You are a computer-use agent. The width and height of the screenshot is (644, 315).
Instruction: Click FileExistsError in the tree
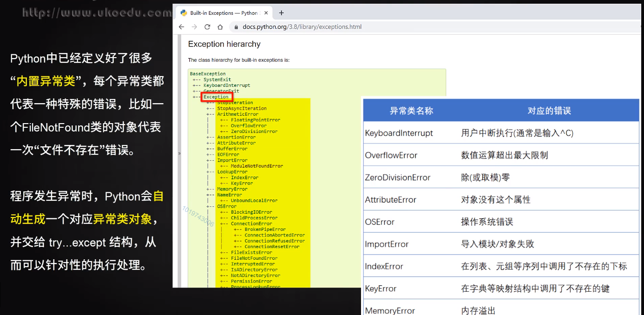(x=251, y=252)
